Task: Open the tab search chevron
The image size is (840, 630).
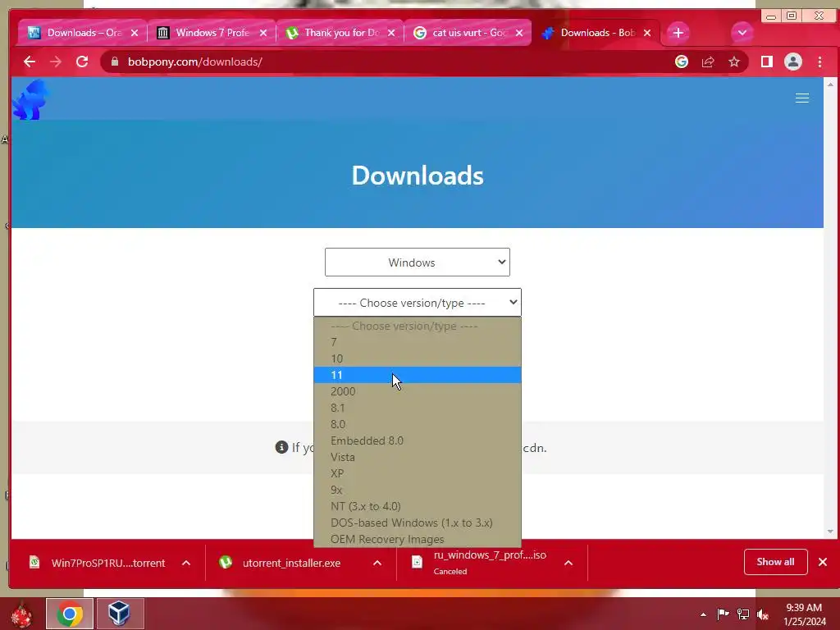Action: 742,33
